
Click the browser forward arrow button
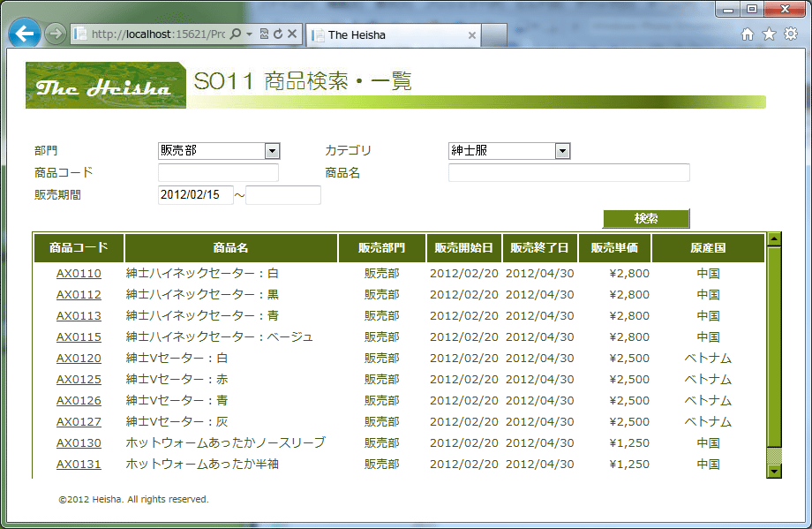(x=55, y=34)
